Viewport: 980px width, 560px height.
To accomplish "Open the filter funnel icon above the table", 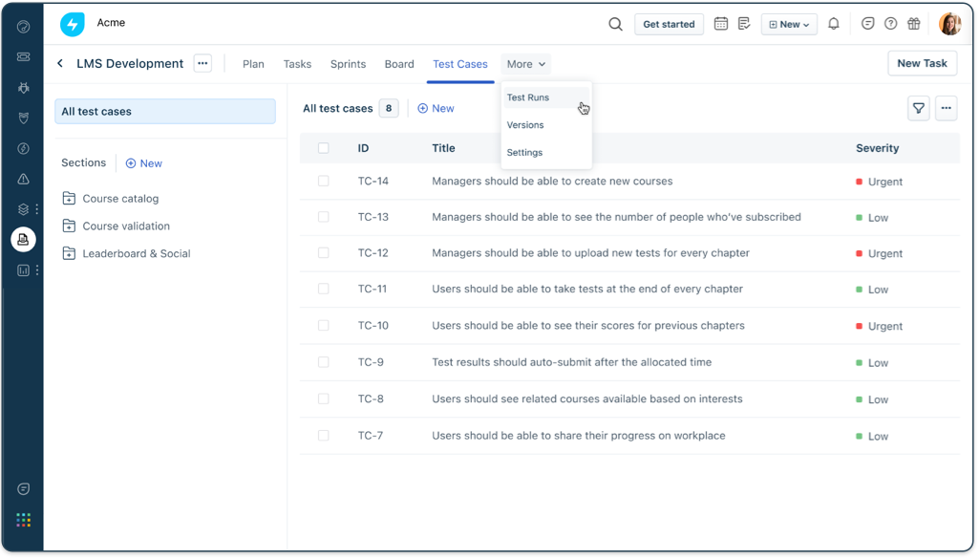I will point(918,108).
